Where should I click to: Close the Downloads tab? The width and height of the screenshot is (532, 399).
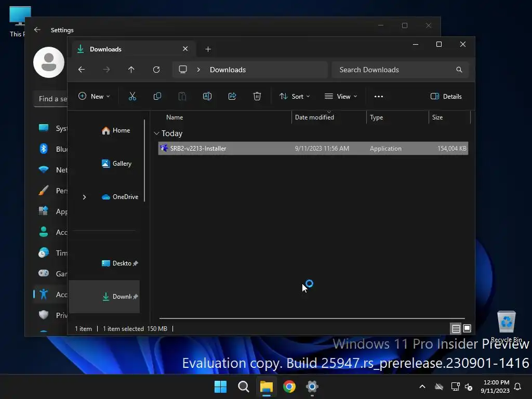point(185,49)
